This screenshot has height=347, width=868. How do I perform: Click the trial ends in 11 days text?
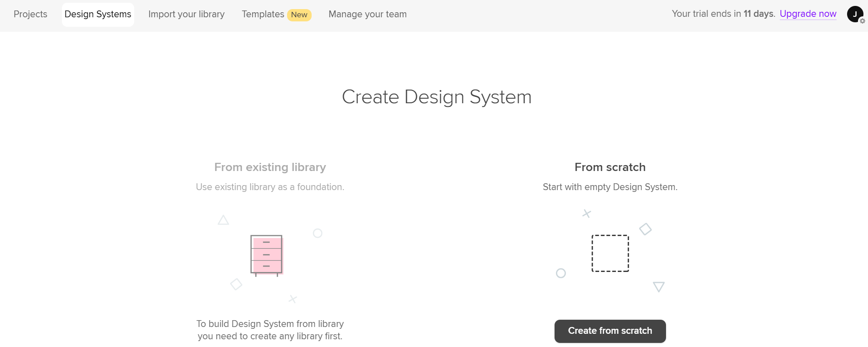(x=723, y=14)
